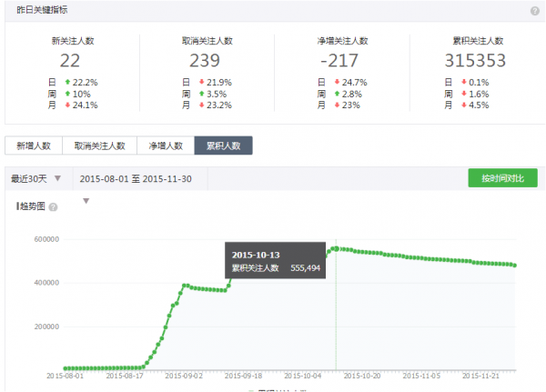Click the question mark icon next to 趋势图
The height and width of the screenshot is (392, 546).
(53, 207)
